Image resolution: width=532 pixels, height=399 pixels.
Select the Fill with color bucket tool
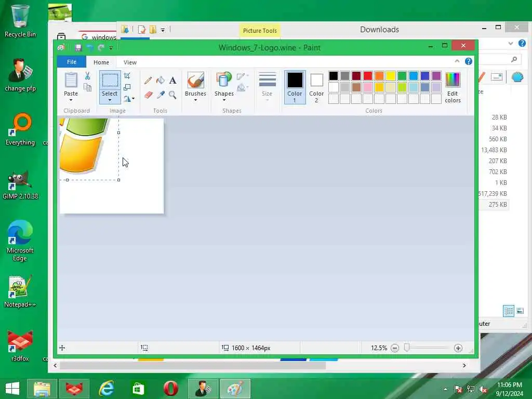(161, 81)
